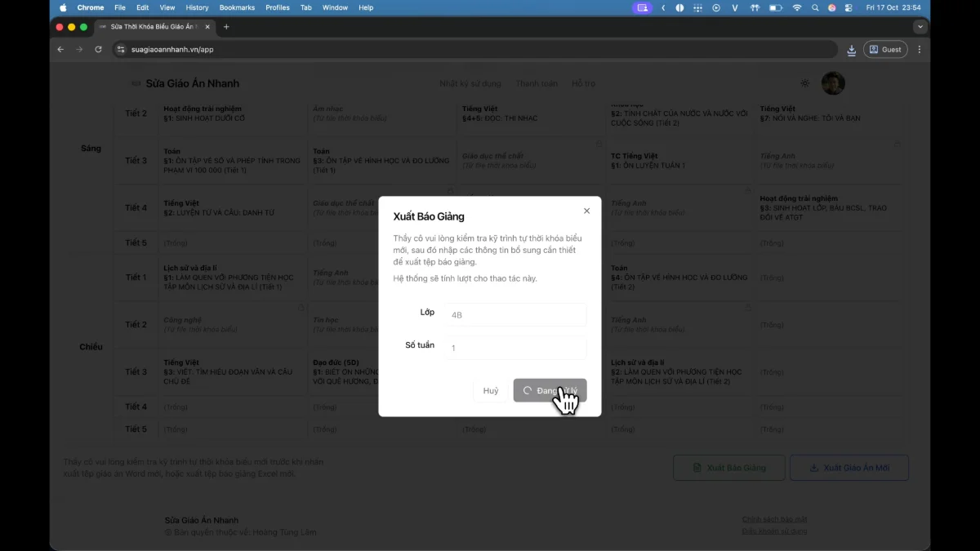Click the app logo beside "Sửa Giáo Án Nhanh"
Viewport: 980px width, 551px height.
pyautogui.click(x=136, y=82)
